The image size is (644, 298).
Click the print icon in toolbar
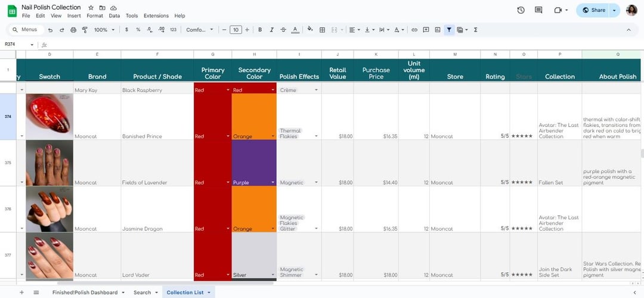tap(73, 30)
